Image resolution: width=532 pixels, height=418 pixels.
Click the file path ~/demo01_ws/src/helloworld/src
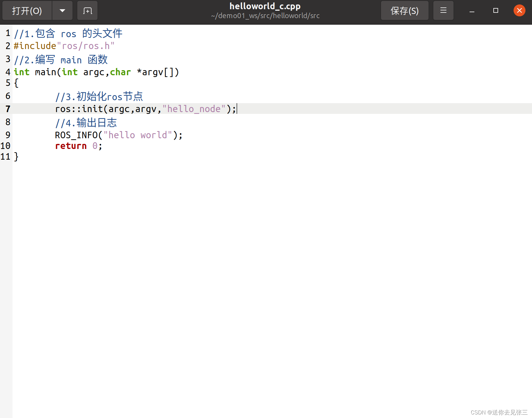265,16
